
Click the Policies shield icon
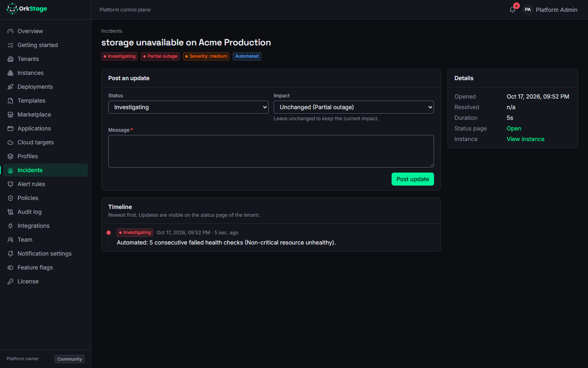pyautogui.click(x=11, y=198)
